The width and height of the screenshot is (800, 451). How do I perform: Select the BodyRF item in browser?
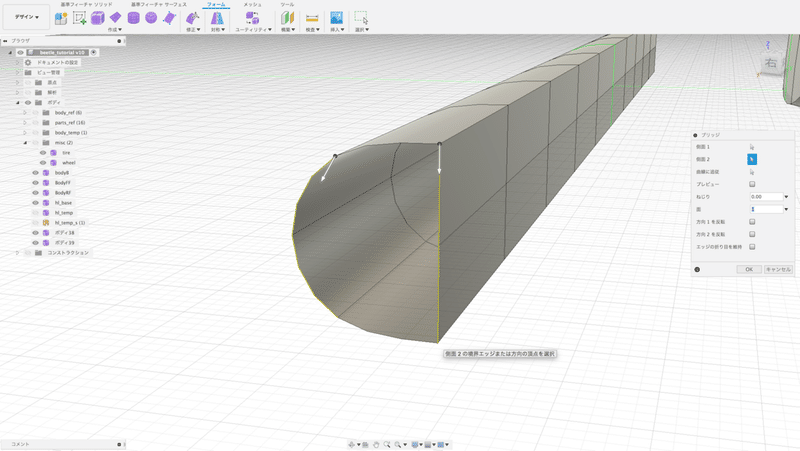(63, 193)
